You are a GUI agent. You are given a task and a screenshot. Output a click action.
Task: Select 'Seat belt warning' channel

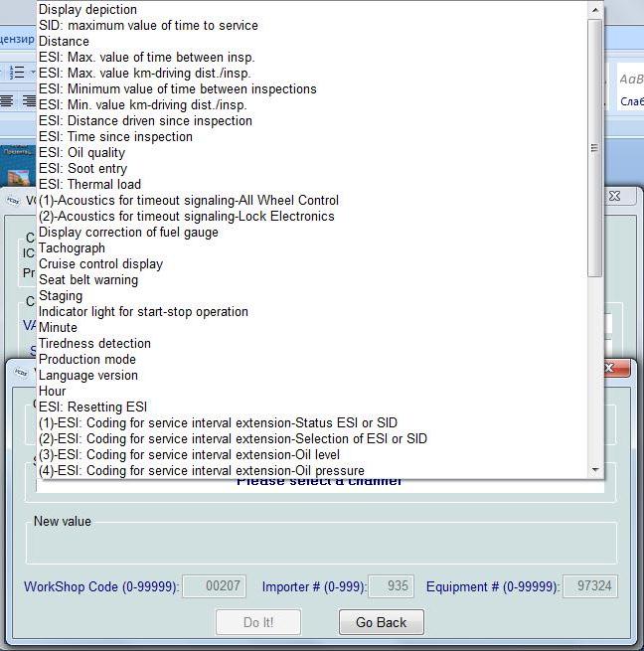pos(88,280)
